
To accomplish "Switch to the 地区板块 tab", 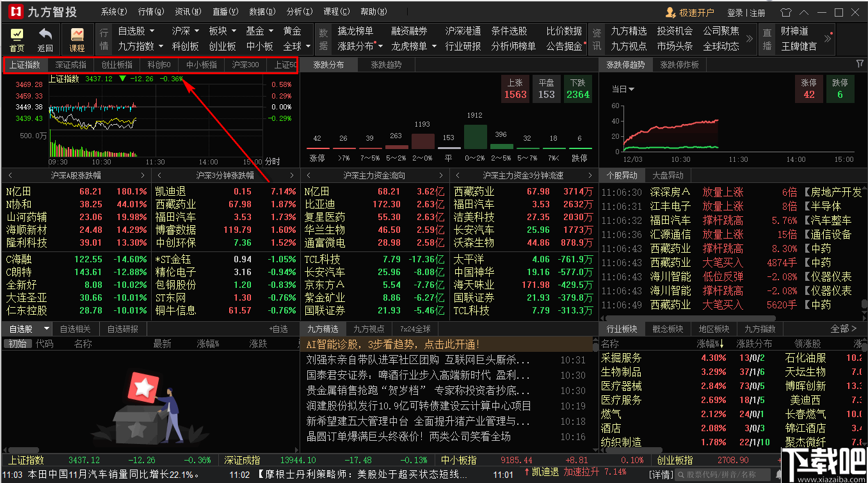I will (714, 329).
